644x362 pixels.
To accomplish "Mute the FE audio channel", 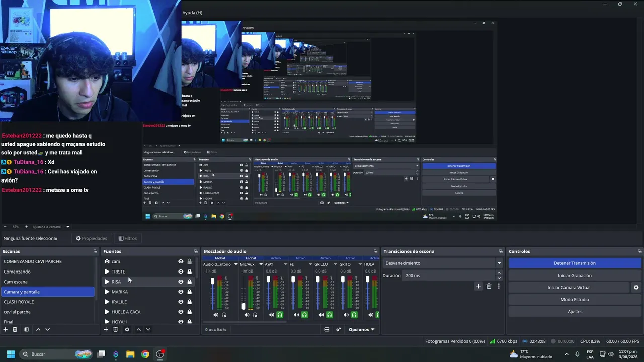I will click(296, 315).
